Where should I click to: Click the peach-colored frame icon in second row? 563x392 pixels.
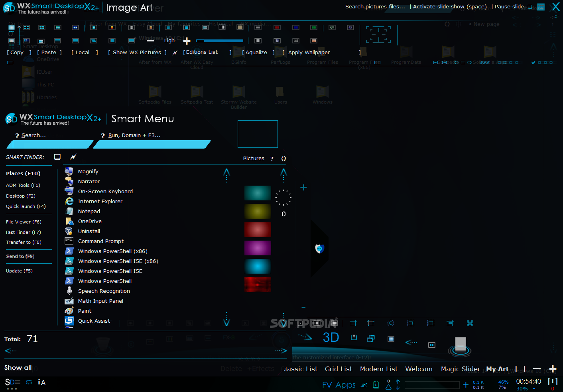point(314,41)
